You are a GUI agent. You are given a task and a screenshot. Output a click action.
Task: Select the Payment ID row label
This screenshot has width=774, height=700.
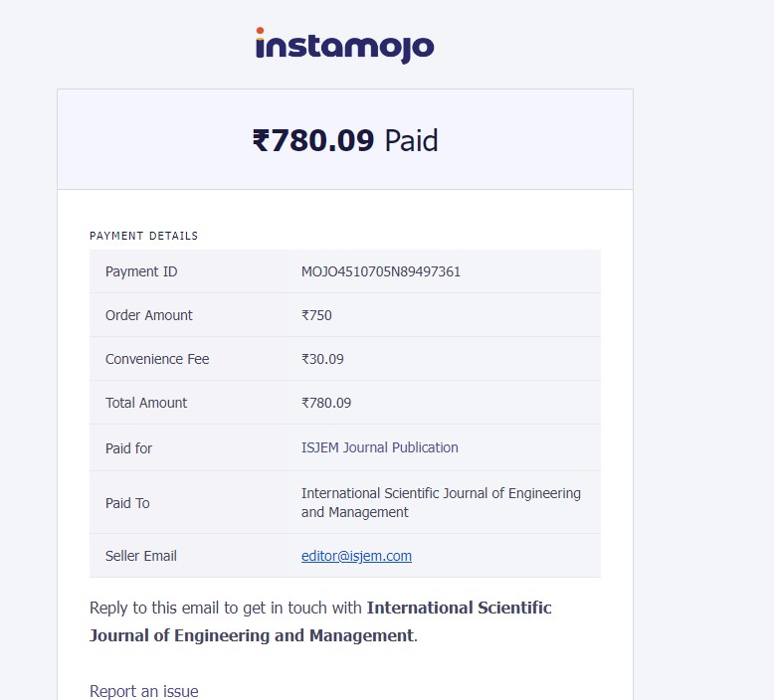(141, 271)
